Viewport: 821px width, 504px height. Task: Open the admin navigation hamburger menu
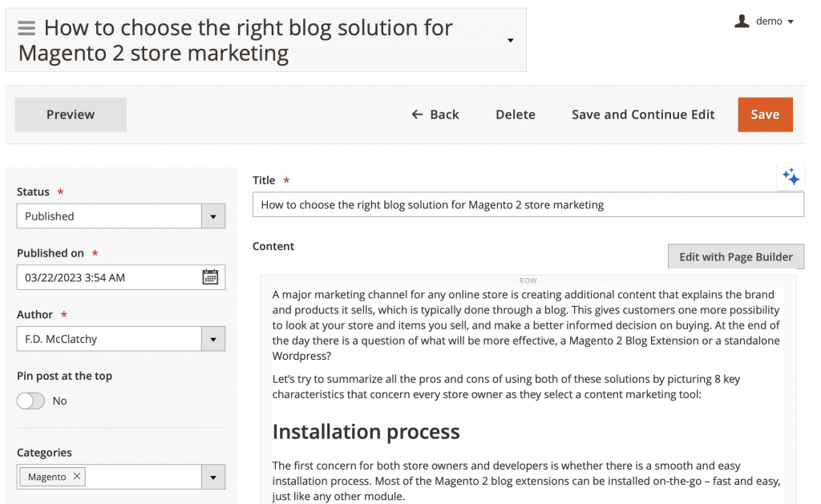[26, 26]
